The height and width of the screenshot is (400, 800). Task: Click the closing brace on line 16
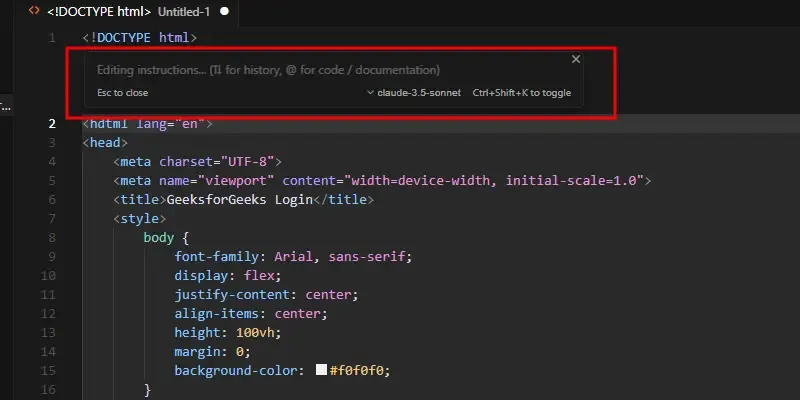click(147, 390)
